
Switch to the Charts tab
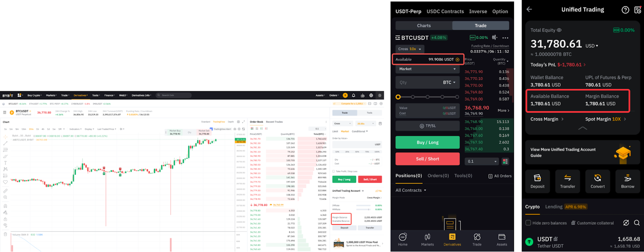[x=424, y=26]
